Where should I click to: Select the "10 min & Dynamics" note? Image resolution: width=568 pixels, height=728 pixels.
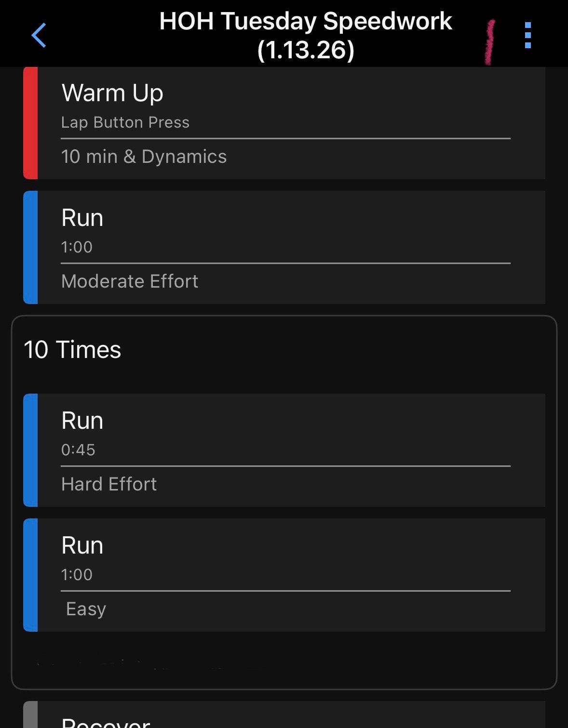click(144, 157)
